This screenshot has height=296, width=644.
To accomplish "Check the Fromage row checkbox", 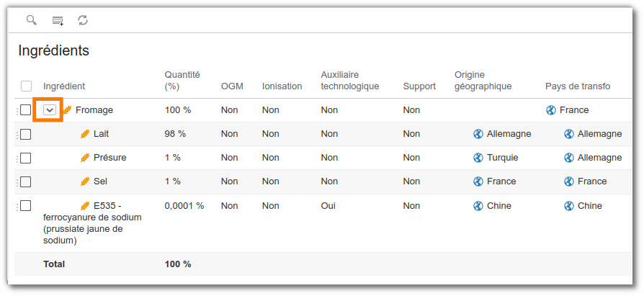I will point(25,110).
